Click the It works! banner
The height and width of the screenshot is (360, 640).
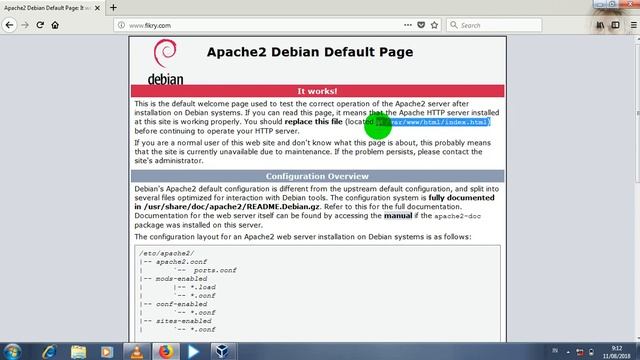pos(318,91)
